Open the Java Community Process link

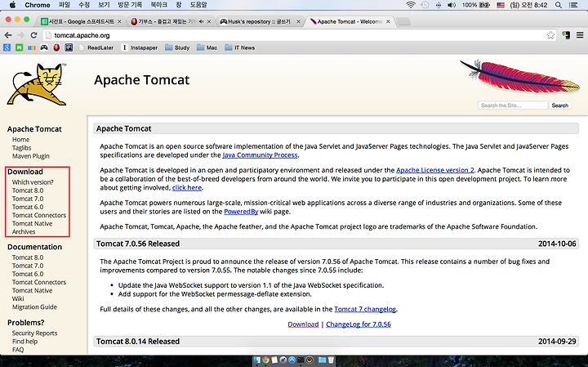tap(260, 155)
